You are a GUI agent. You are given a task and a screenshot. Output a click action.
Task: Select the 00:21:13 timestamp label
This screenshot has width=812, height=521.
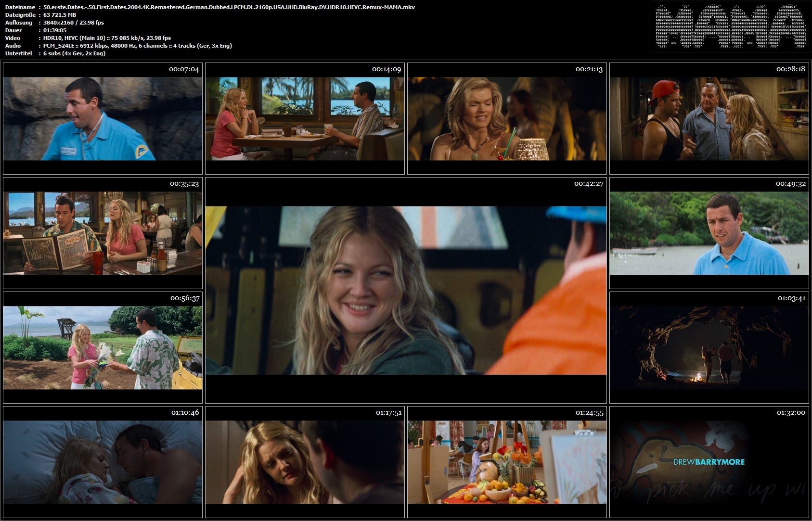[x=589, y=69]
